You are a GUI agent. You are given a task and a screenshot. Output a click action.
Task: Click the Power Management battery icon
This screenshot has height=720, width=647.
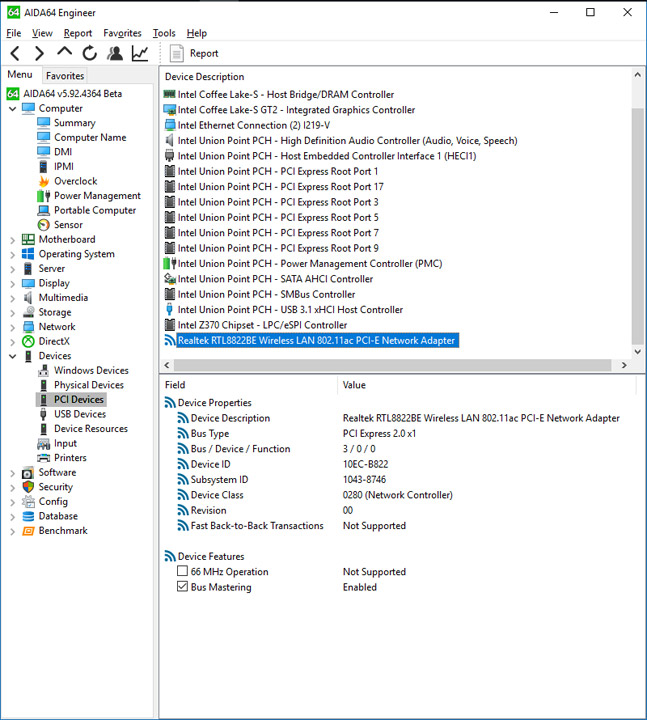click(44, 196)
